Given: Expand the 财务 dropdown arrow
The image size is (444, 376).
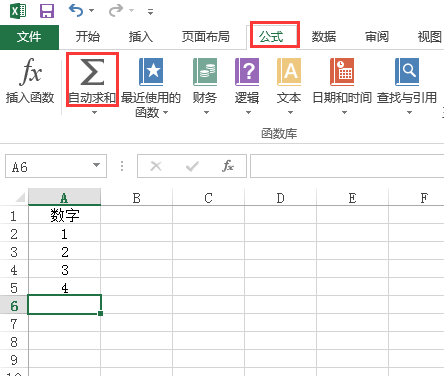Looking at the screenshot, I should pyautogui.click(x=206, y=113).
